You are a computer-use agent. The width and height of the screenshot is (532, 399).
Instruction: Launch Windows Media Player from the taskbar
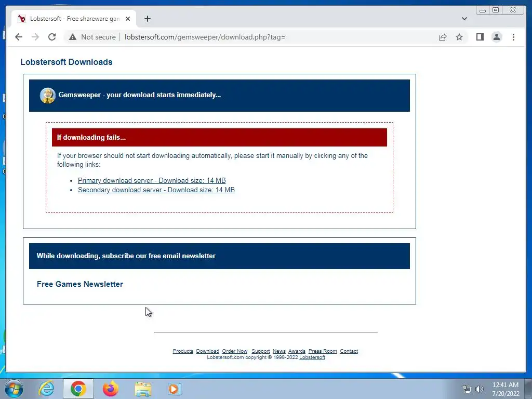pos(175,389)
